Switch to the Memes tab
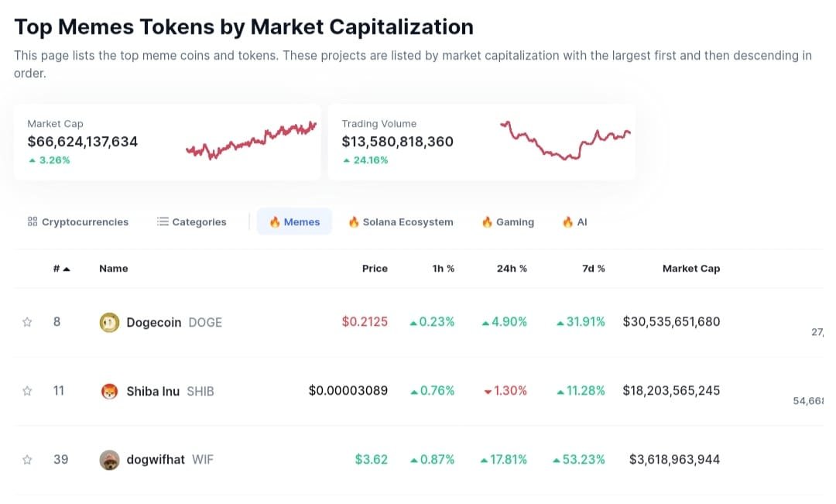Screen dimensions: 836x504 (x=294, y=221)
